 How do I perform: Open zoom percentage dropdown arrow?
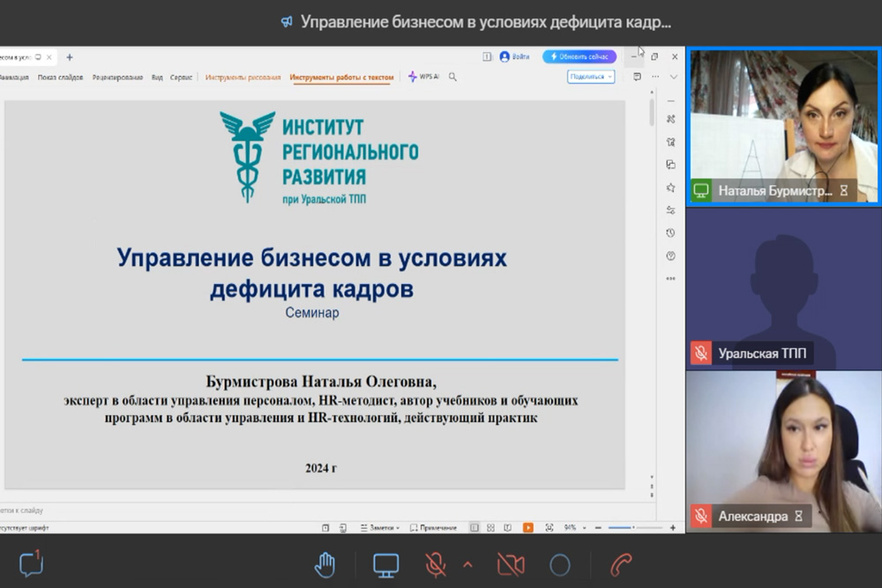584,528
